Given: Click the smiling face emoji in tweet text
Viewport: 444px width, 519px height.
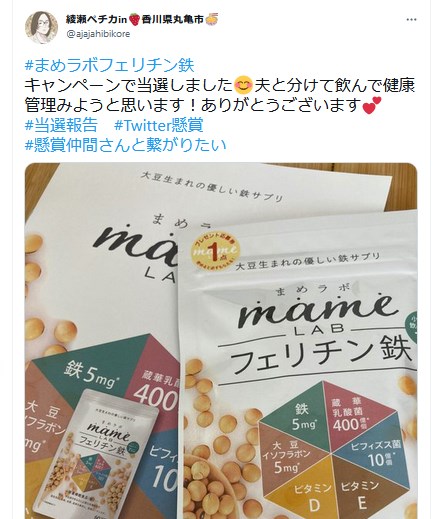Looking at the screenshot, I should coord(244,85).
